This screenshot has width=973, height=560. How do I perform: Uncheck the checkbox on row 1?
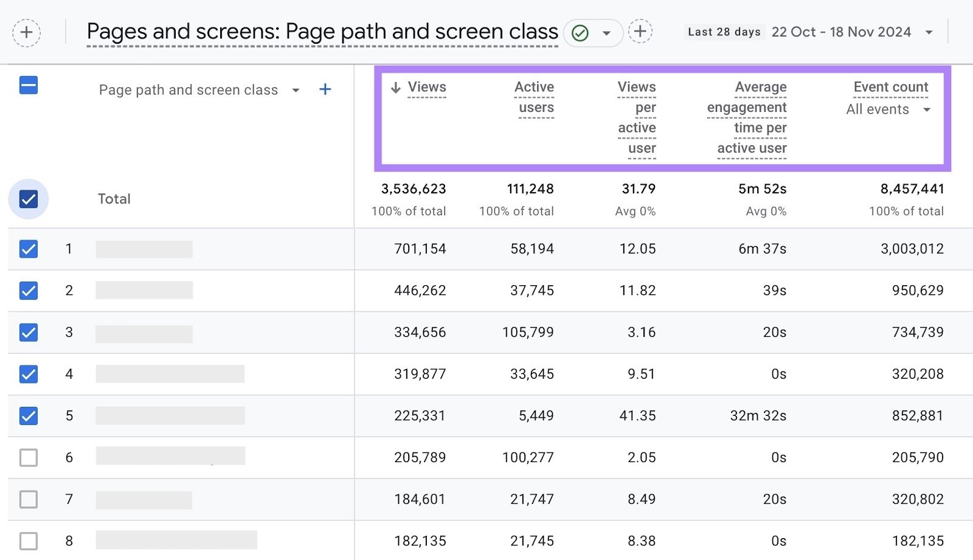click(x=28, y=249)
